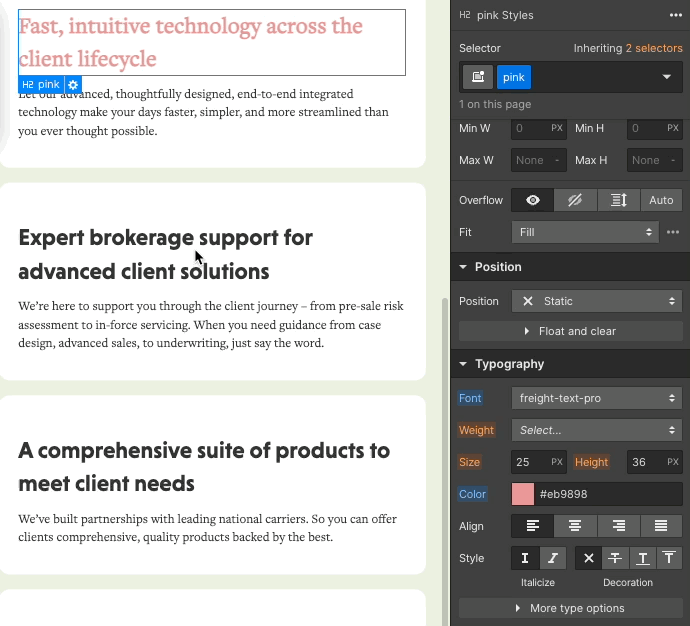Expand More type options
The image size is (690, 626).
(x=570, y=608)
